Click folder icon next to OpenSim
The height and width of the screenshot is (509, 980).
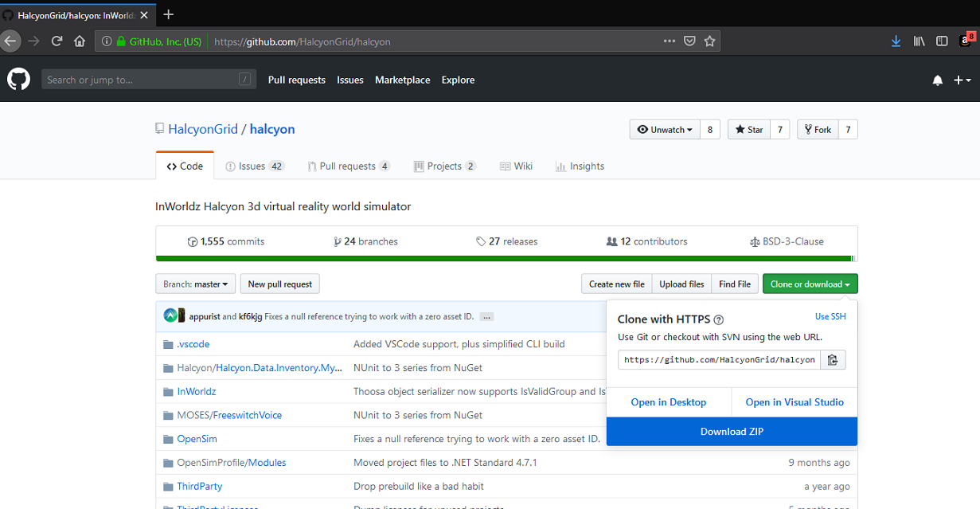[x=168, y=439]
